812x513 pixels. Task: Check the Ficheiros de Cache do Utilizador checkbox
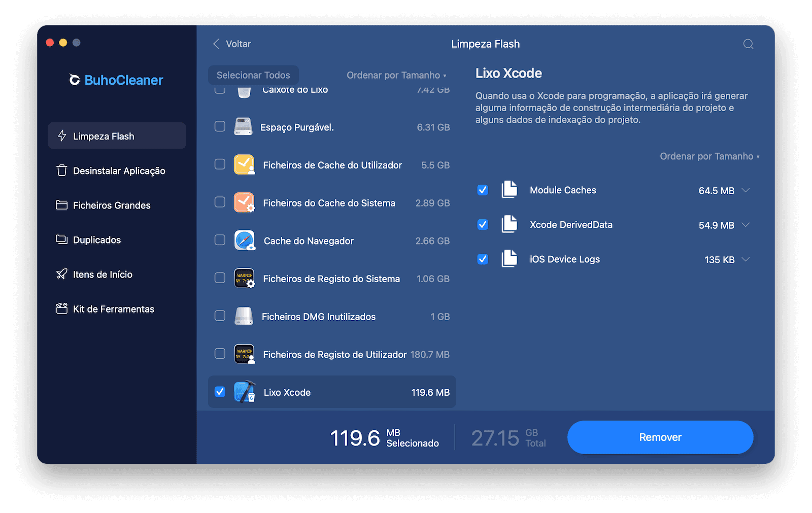pos(220,164)
